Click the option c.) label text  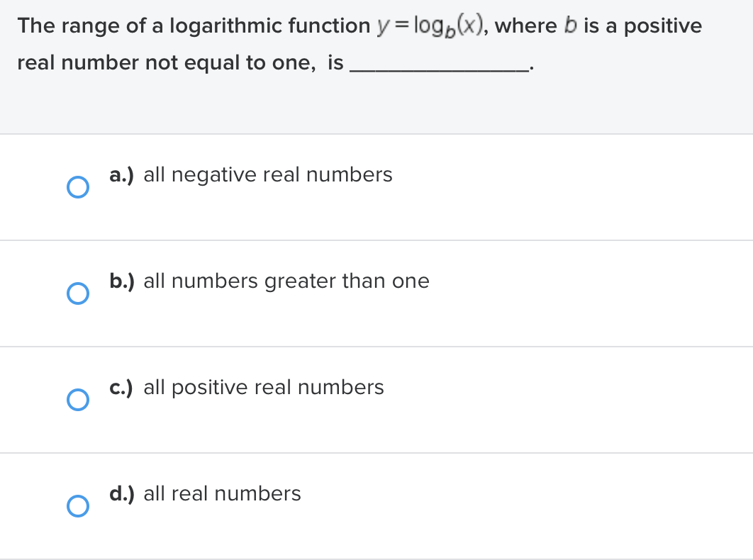click(x=122, y=387)
